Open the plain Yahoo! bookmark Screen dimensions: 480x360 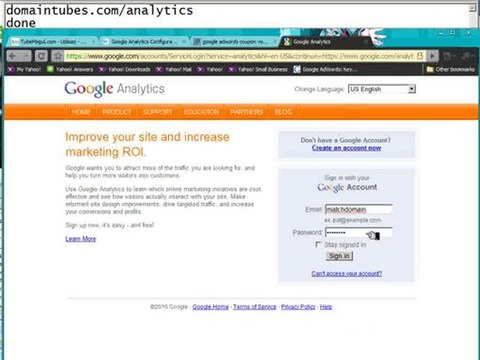pos(210,69)
